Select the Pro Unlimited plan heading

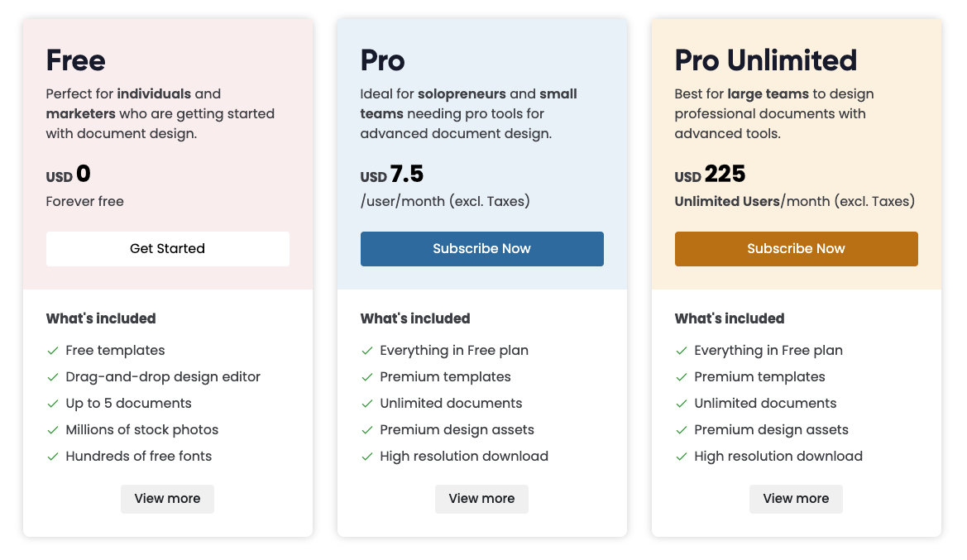765,60
